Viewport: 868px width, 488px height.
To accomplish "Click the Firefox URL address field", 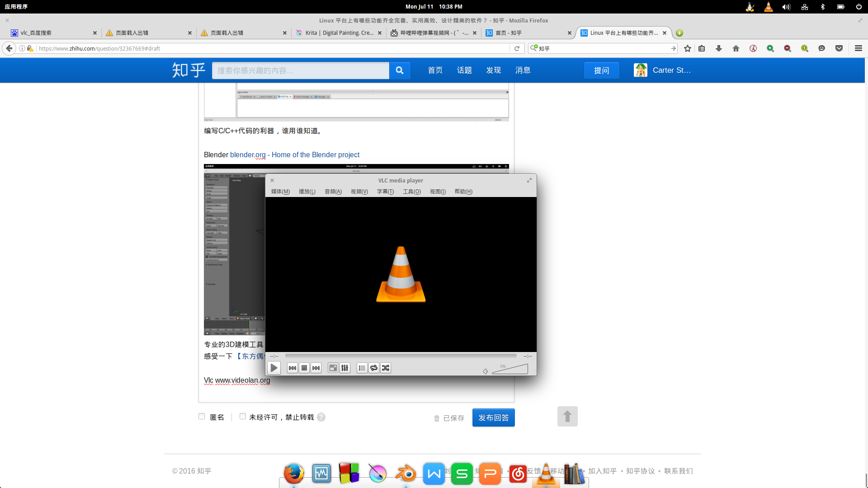I will [274, 48].
